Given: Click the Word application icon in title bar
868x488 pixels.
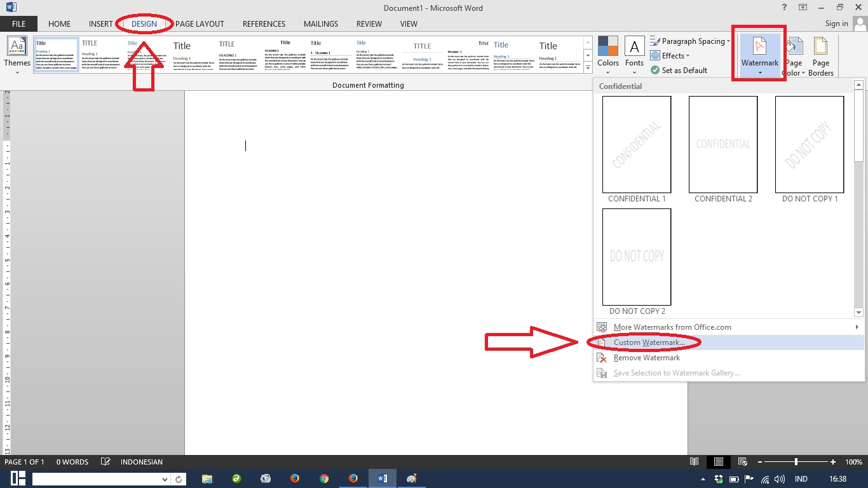Looking at the screenshot, I should tap(11, 8).
